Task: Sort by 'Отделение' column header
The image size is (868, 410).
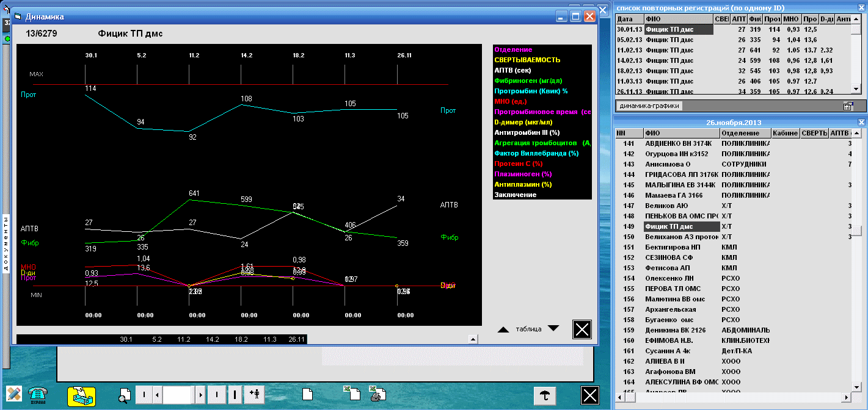Action: 743,133
